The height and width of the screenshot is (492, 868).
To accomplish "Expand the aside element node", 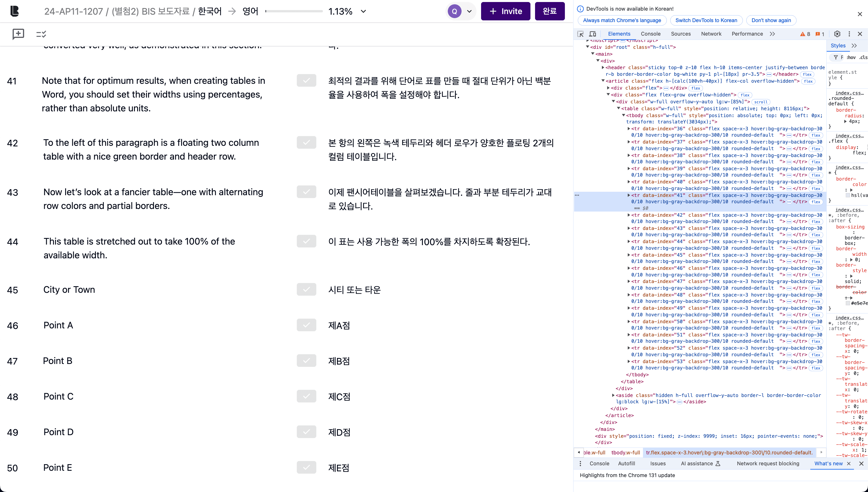I will click(x=613, y=395).
